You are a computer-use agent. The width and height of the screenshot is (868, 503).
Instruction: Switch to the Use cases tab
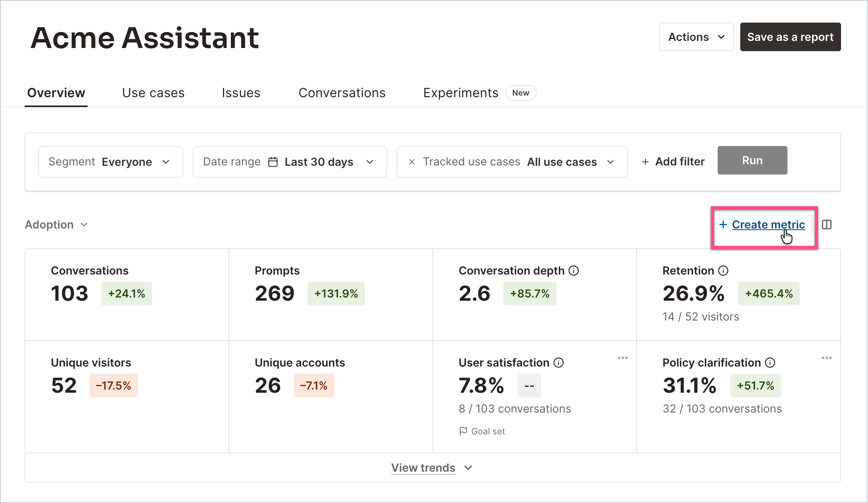[153, 93]
